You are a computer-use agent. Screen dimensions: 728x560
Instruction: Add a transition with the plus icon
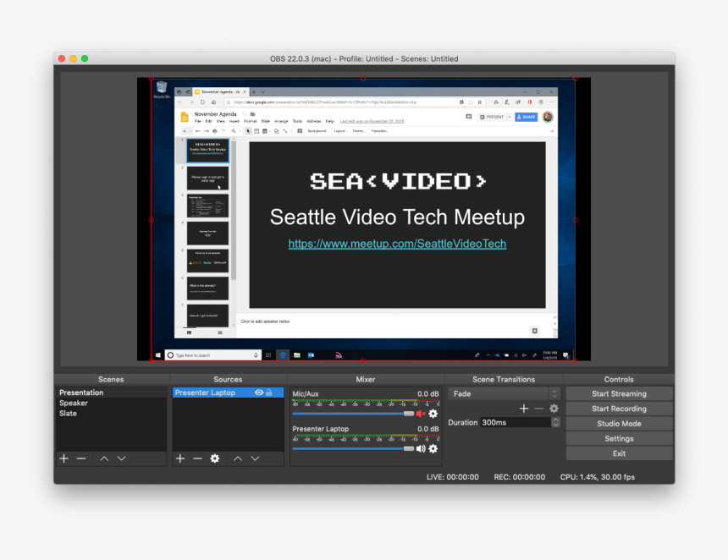tap(524, 408)
